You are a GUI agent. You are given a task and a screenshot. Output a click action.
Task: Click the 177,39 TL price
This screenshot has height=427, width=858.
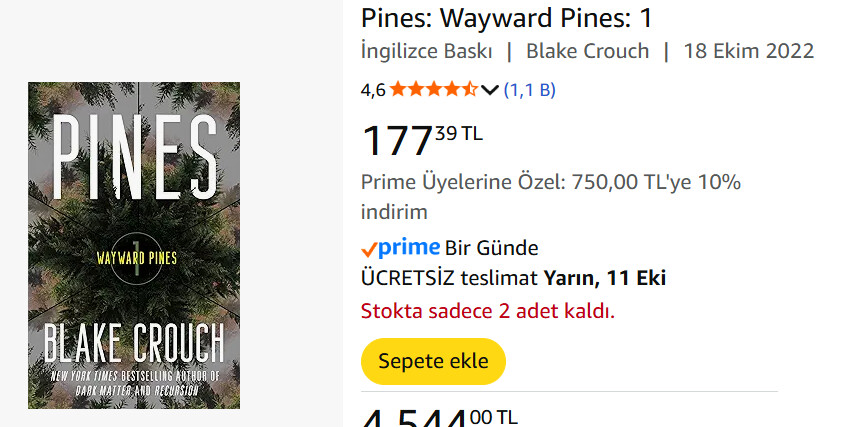[x=422, y=140]
